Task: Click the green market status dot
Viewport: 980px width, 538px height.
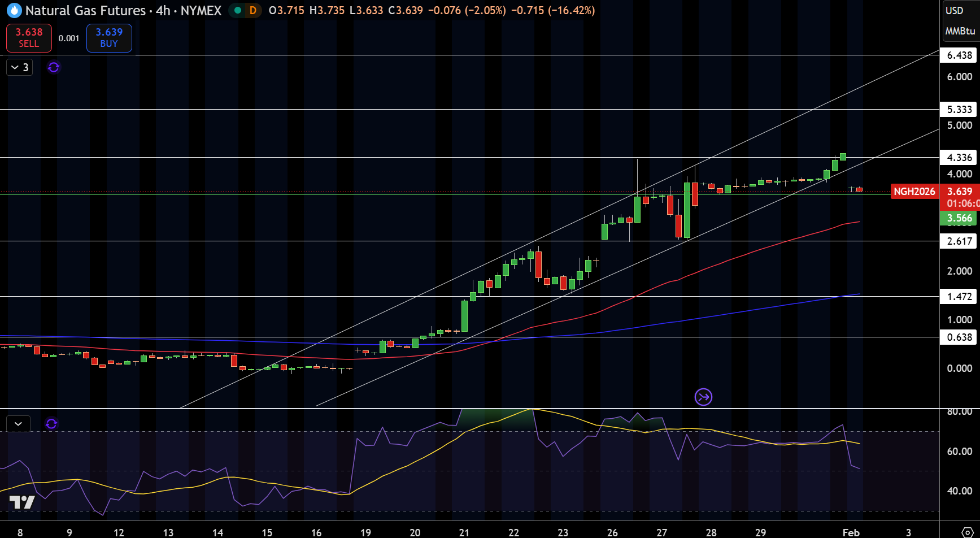Action: 238,10
